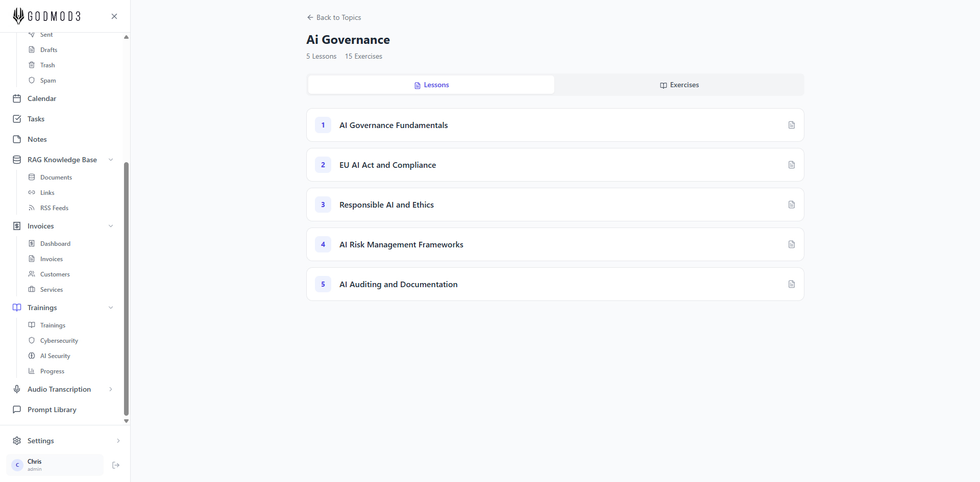
Task: Click the Settings gear icon
Action: click(x=17, y=441)
